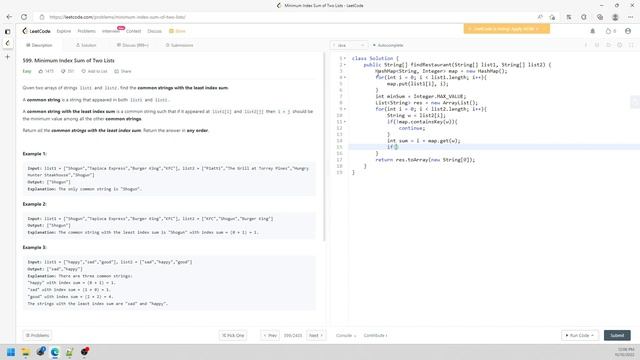This screenshot has width=640, height=360.
Task: Click the taskbar clock
Action: (x=625, y=352)
